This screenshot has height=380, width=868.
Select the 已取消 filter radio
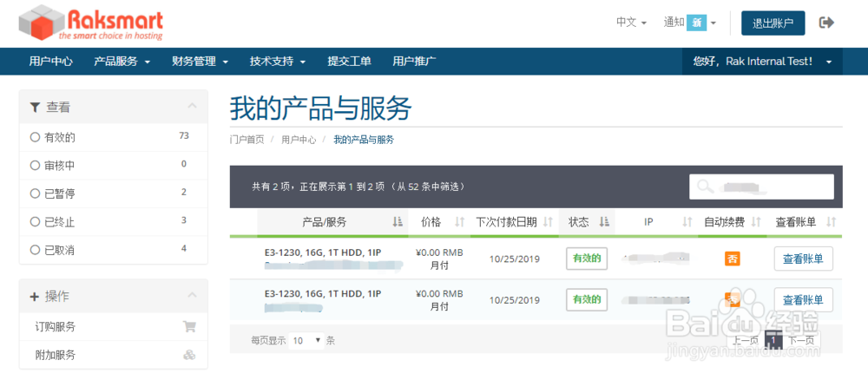[35, 251]
